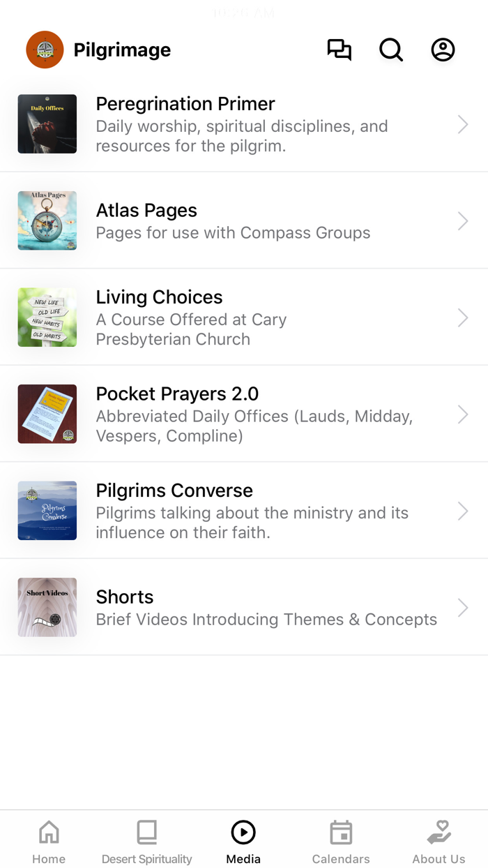Open the Calendars icon

click(341, 831)
